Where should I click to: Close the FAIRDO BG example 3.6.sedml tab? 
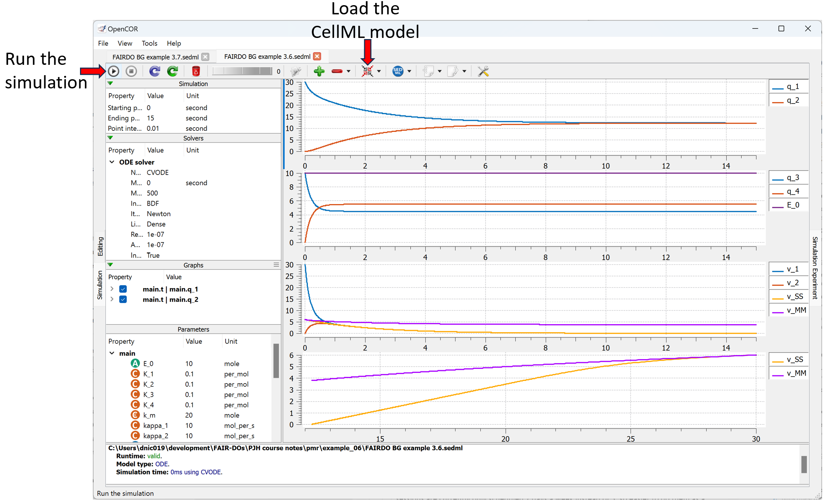pyautogui.click(x=317, y=56)
